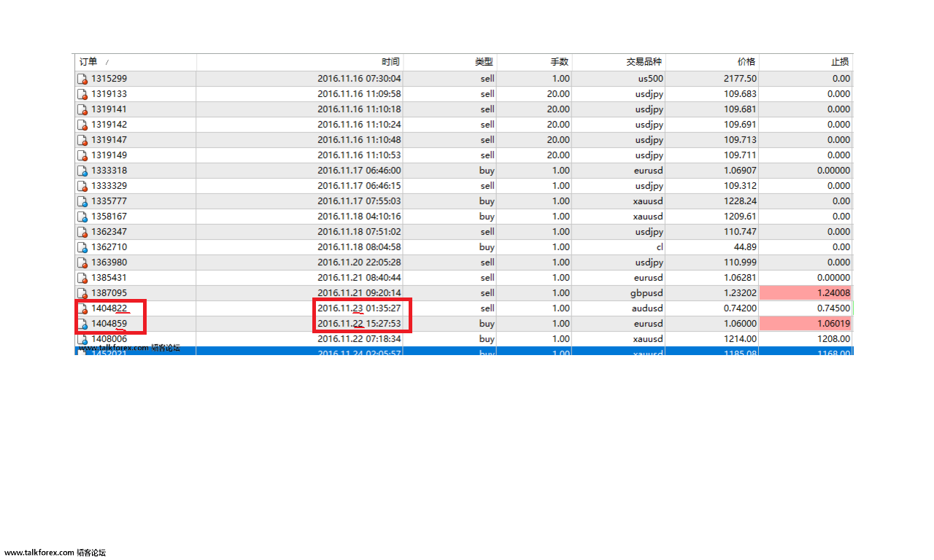Select time 2016.11.16 11:09:58
The width and height of the screenshot is (934, 560).
tap(359, 94)
